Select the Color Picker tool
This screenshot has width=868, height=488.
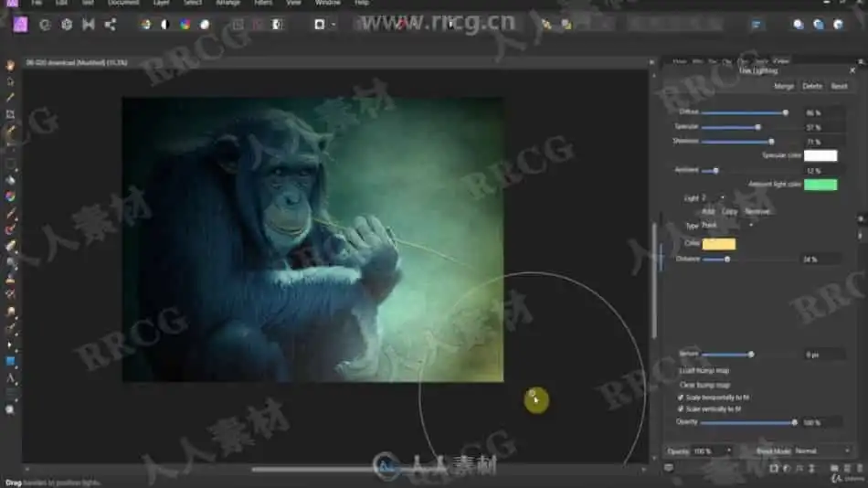11,98
